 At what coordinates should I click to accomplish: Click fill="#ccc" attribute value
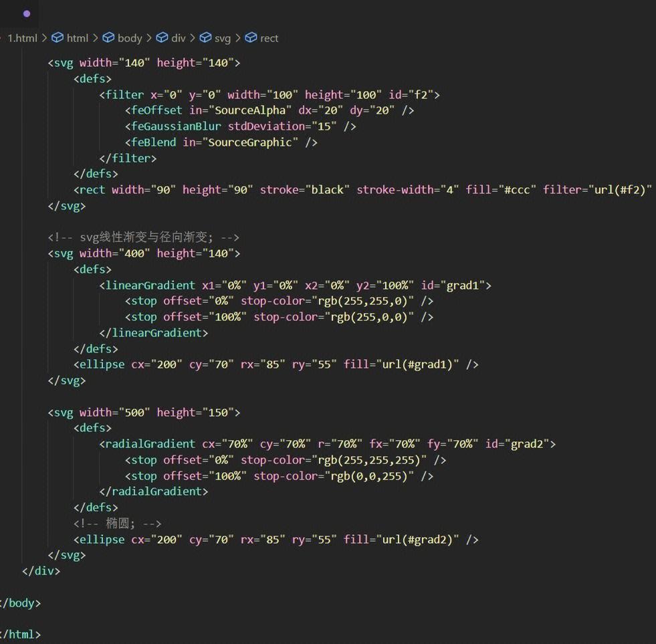(x=517, y=190)
